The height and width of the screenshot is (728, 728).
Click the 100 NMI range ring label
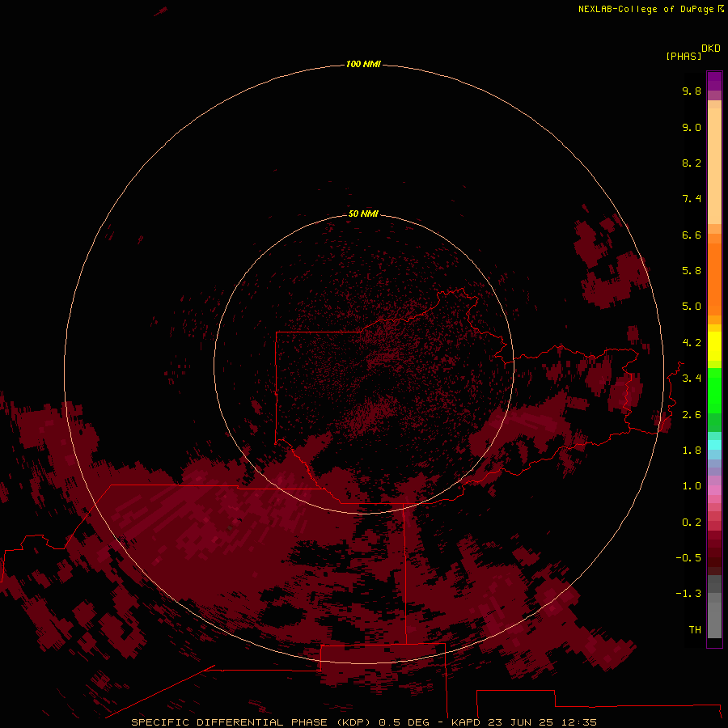pos(363,64)
